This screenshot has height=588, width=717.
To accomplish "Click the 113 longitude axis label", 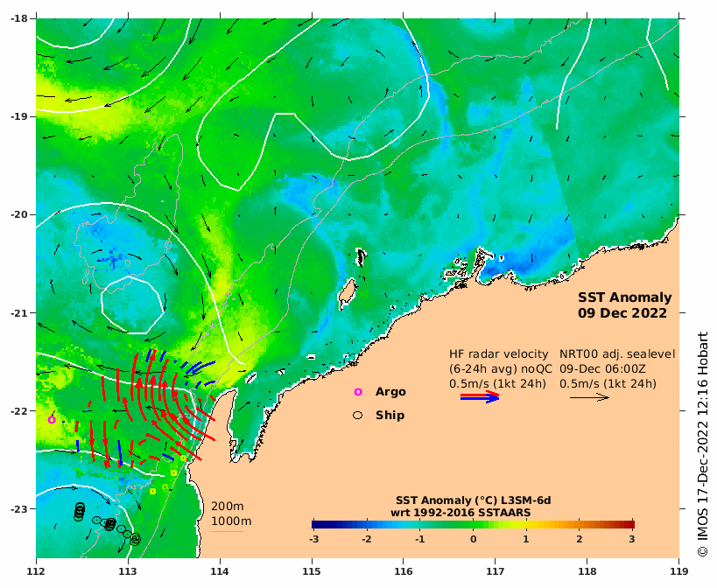I will 128,571.
